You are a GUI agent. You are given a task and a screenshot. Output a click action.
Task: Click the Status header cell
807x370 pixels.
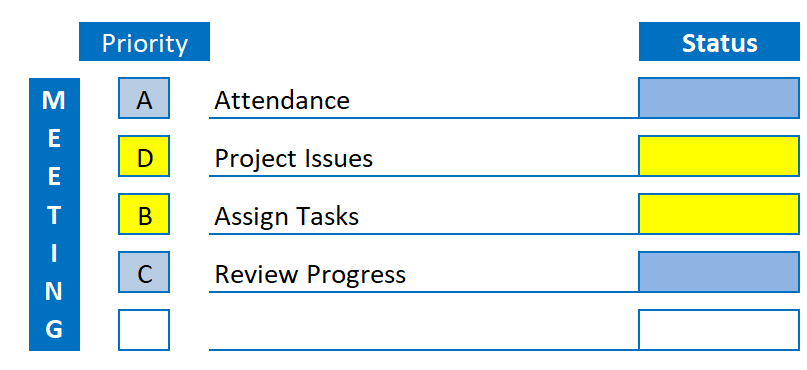click(720, 42)
